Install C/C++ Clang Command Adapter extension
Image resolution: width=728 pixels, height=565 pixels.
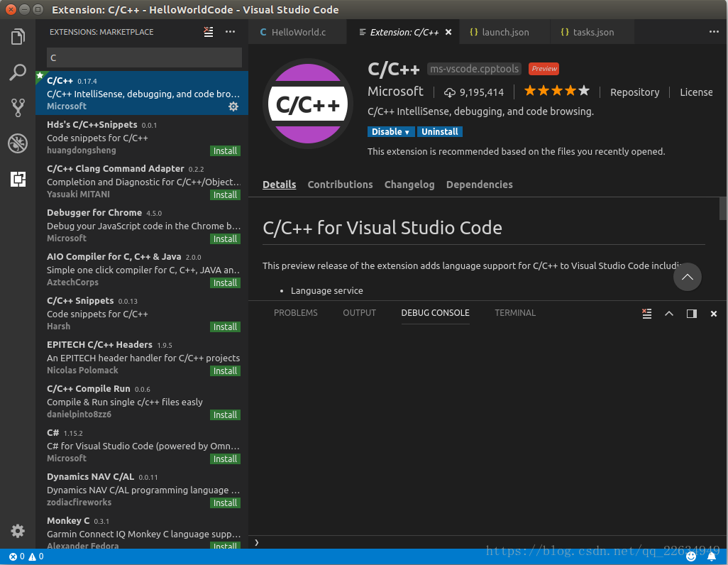pos(225,194)
